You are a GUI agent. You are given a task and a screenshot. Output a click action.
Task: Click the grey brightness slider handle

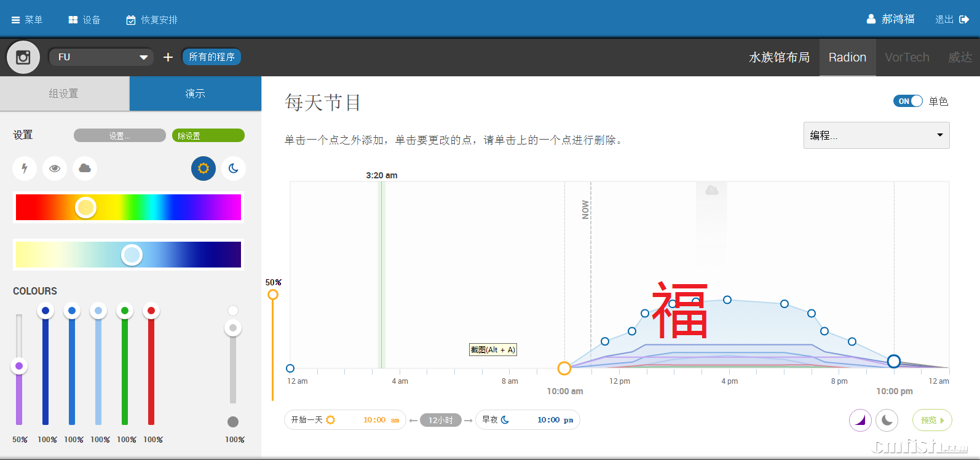pos(233,328)
